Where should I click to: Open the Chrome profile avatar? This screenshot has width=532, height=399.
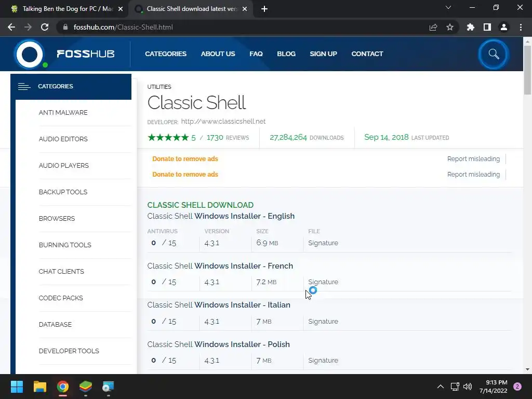click(x=504, y=27)
